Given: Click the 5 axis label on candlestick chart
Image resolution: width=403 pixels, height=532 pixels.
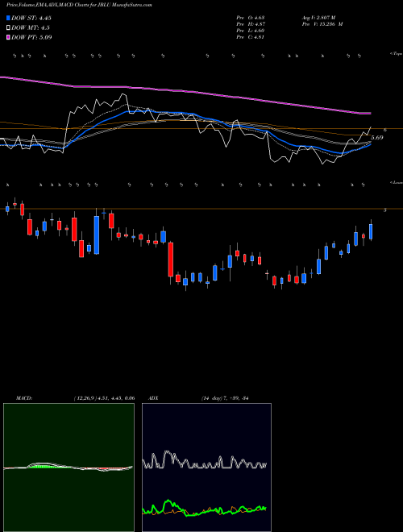Looking at the screenshot, I should 385,210.
